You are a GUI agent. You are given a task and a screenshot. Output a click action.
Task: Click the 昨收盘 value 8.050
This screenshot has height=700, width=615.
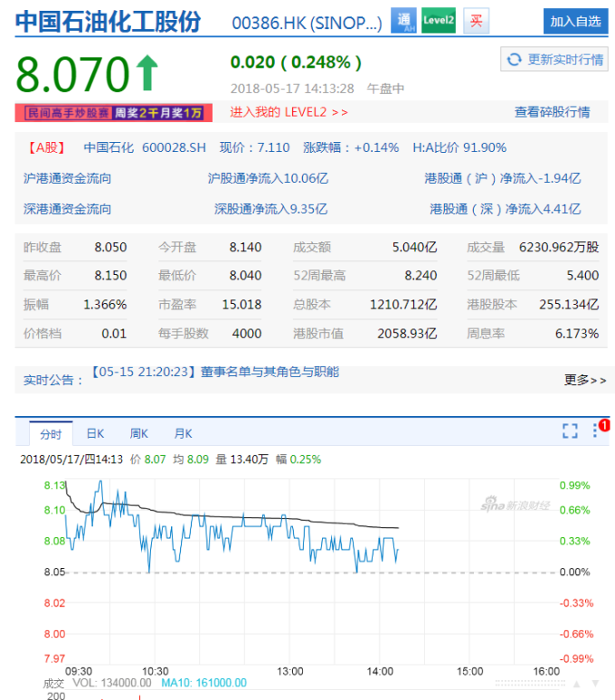(110, 247)
